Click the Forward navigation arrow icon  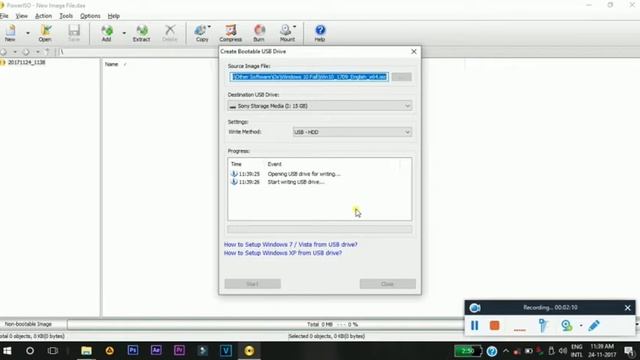pos(26,52)
